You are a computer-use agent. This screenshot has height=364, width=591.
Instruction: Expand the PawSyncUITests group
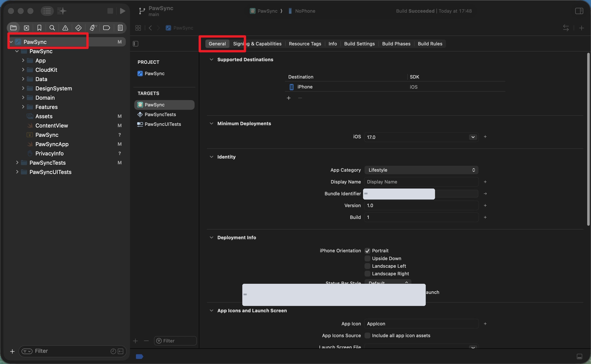[17, 172]
